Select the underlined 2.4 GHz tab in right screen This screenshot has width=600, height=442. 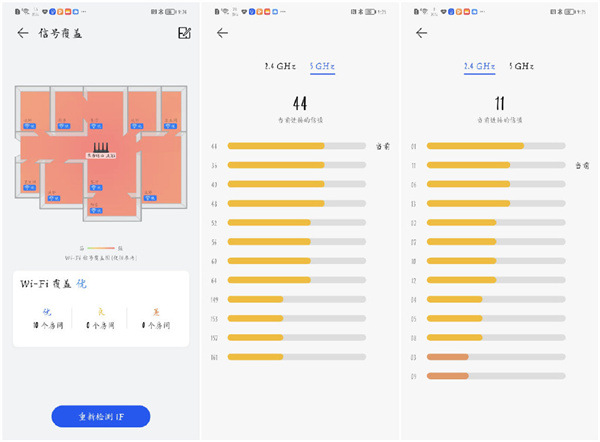(479, 65)
